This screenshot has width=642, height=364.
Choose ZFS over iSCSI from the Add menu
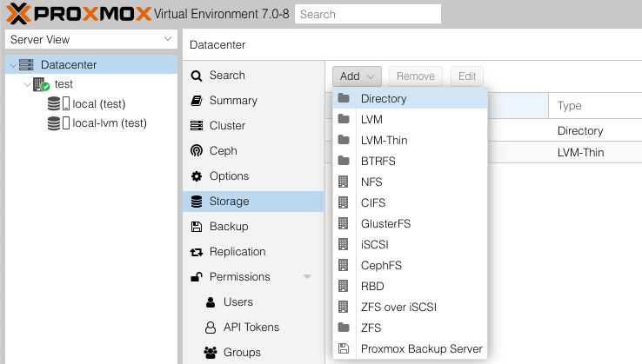click(x=411, y=308)
